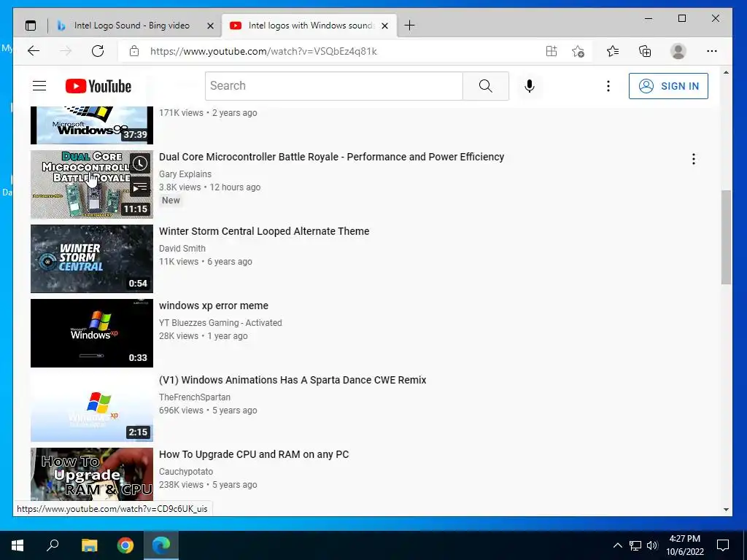Open Edge Settings and more menu
This screenshot has width=747, height=560.
(x=712, y=51)
